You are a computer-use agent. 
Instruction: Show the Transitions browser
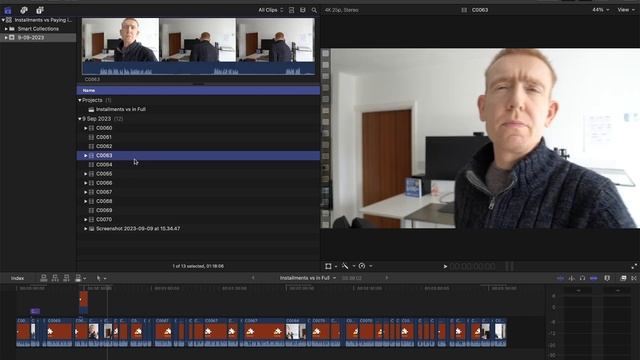634,278
